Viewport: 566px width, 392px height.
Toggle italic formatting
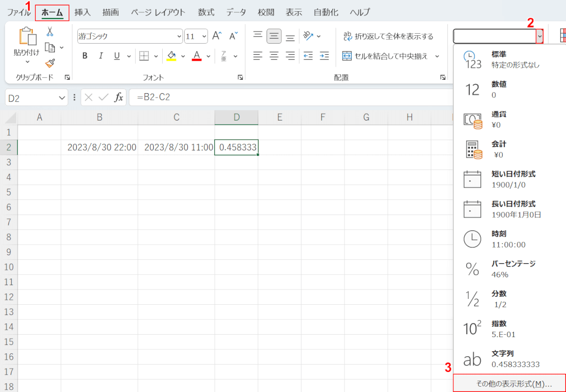[x=100, y=56]
